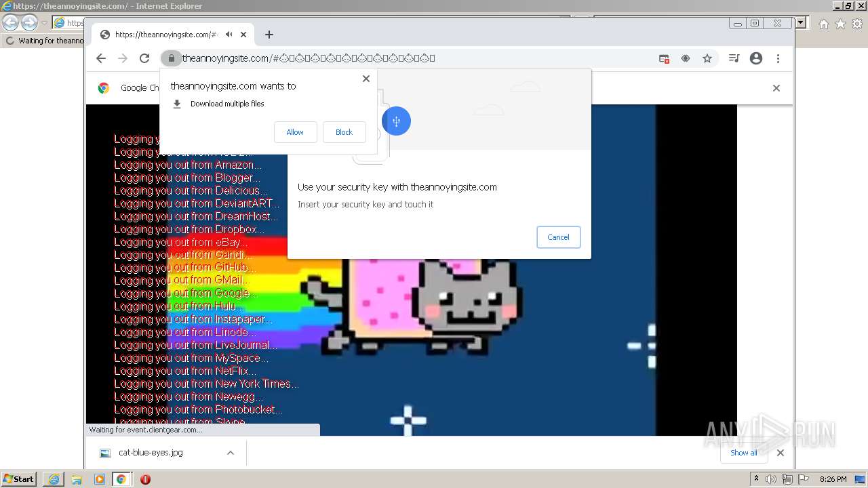The image size is (868, 488).
Task: Click the Chrome forward arrow
Action: 123,58
